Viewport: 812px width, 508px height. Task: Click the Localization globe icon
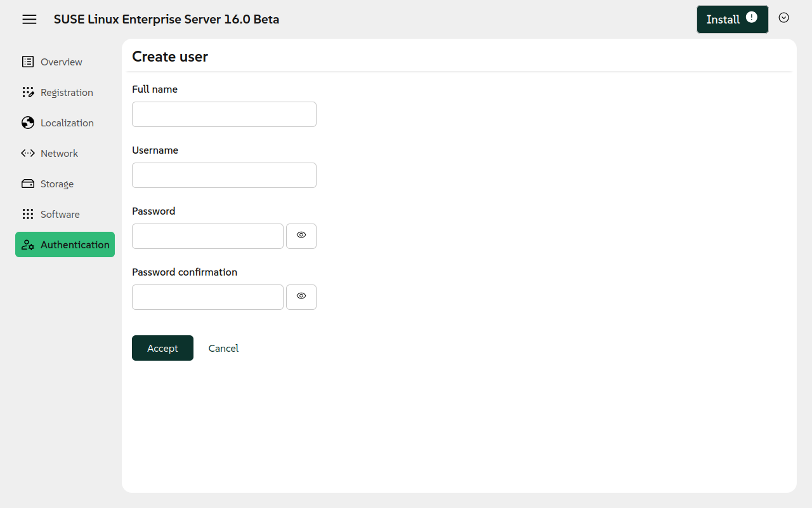(x=28, y=123)
